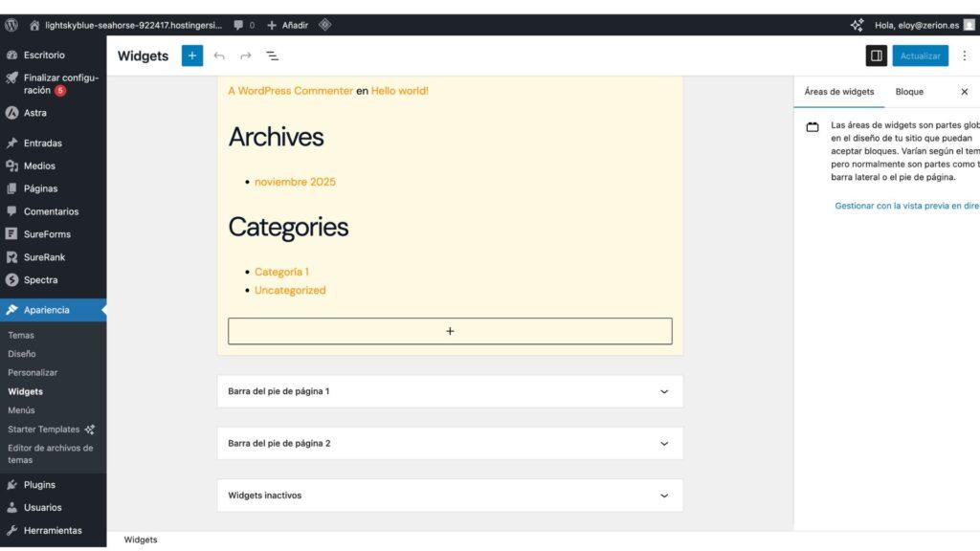Expand the Widgets inactivos section
Viewport: 980px width, 551px height.
coord(448,495)
